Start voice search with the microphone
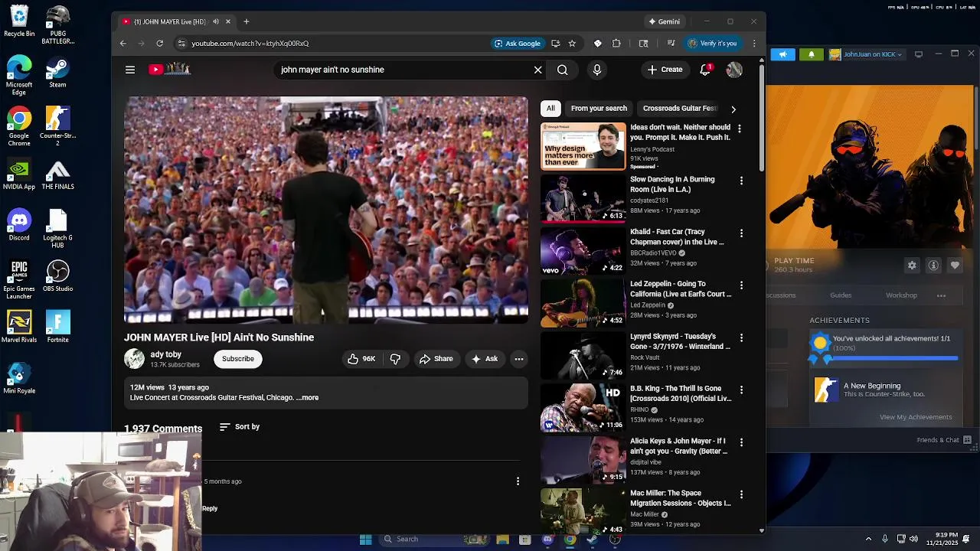The image size is (980, 551). (597, 70)
